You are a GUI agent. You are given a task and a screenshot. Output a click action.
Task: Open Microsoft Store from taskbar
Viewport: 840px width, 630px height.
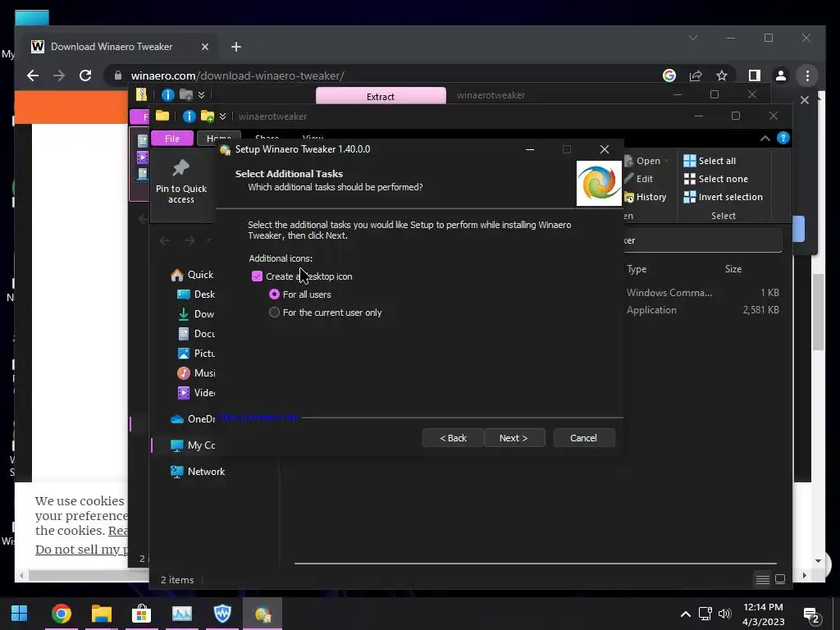point(141,614)
